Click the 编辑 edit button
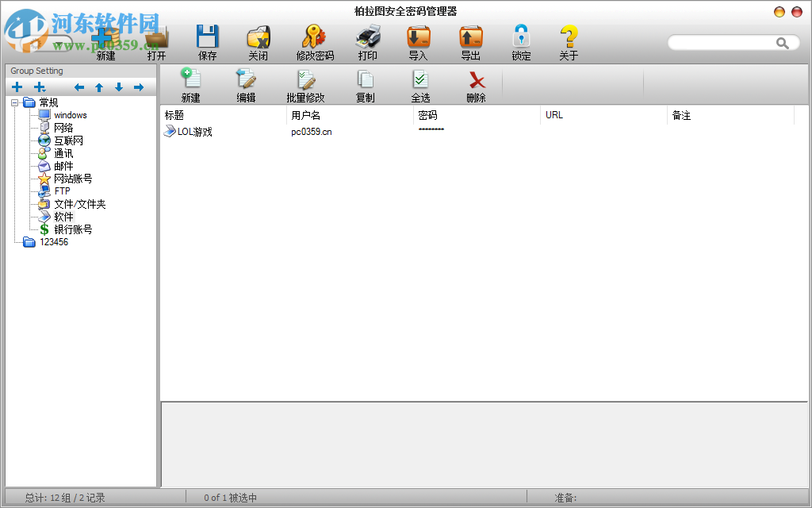This screenshot has height=508, width=812. [246, 84]
